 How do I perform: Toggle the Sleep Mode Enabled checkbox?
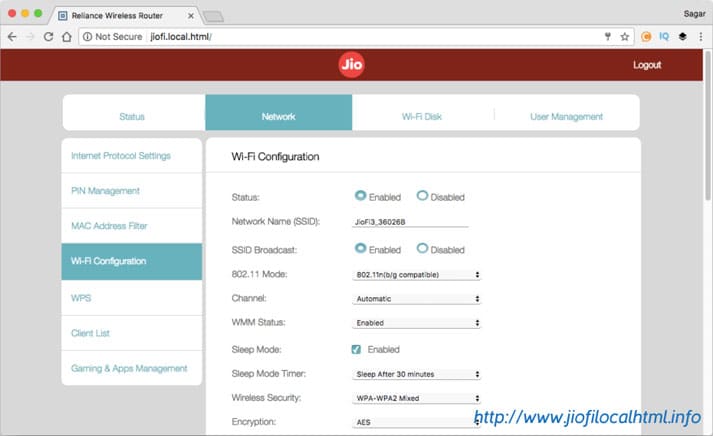[x=356, y=349]
